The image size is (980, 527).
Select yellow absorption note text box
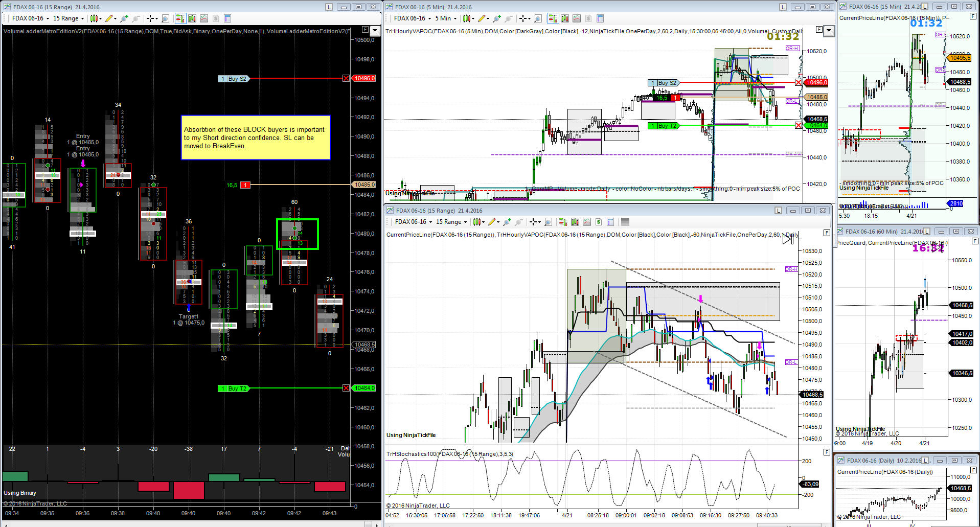click(256, 138)
